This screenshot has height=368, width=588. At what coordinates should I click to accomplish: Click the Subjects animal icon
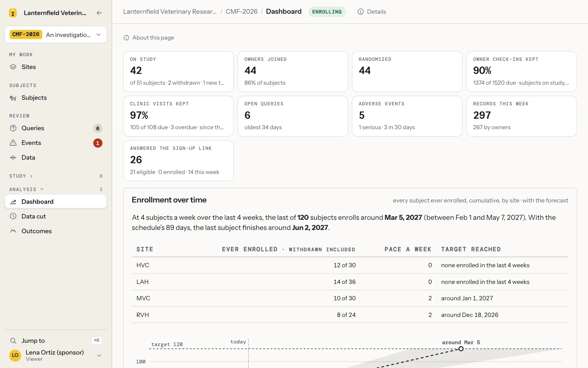[x=13, y=98]
